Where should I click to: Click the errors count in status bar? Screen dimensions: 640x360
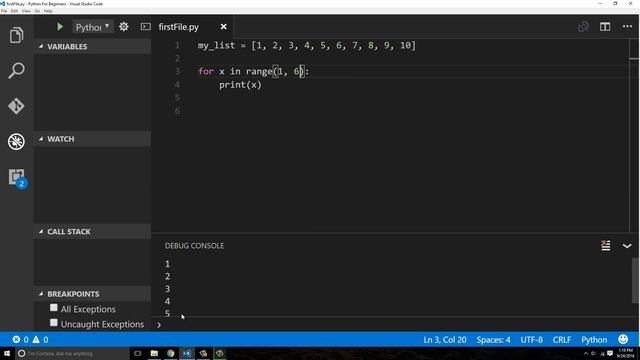pyautogui.click(x=20, y=340)
